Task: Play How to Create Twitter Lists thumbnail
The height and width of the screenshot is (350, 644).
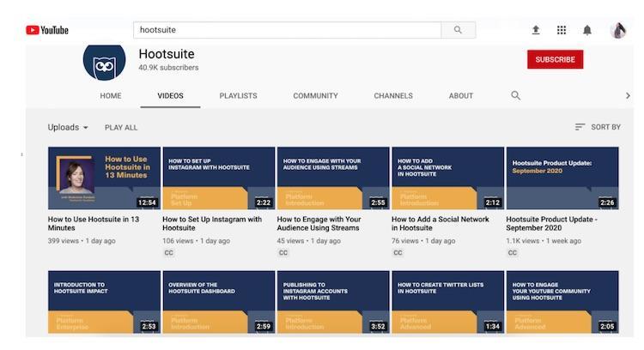Action: point(447,302)
